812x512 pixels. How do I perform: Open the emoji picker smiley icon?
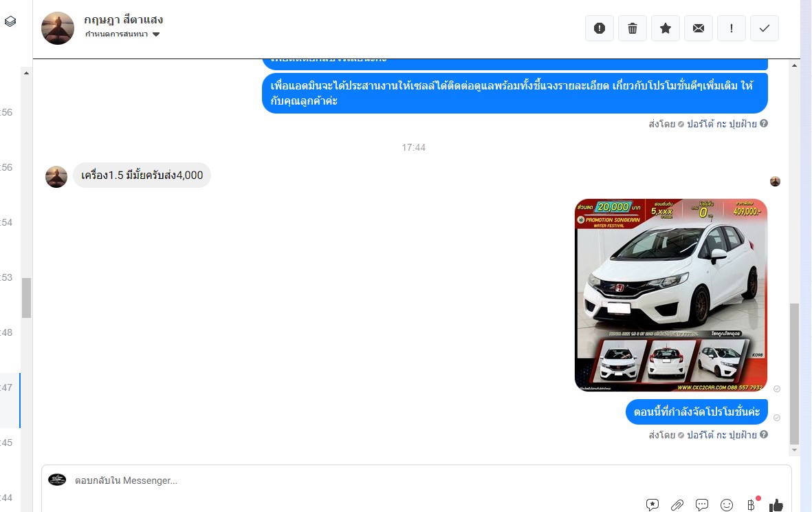(727, 504)
